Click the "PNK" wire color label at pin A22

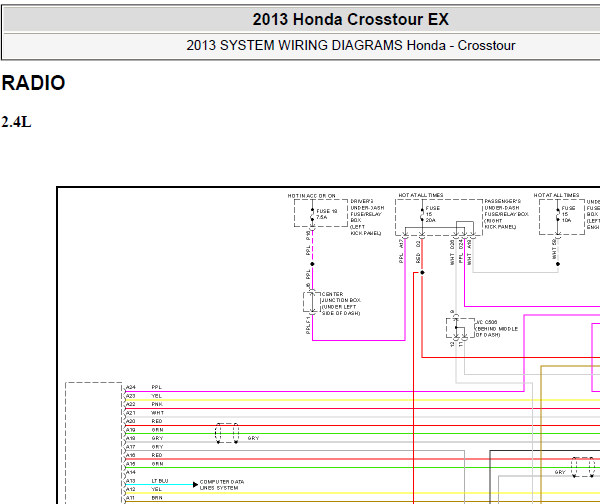157,404
